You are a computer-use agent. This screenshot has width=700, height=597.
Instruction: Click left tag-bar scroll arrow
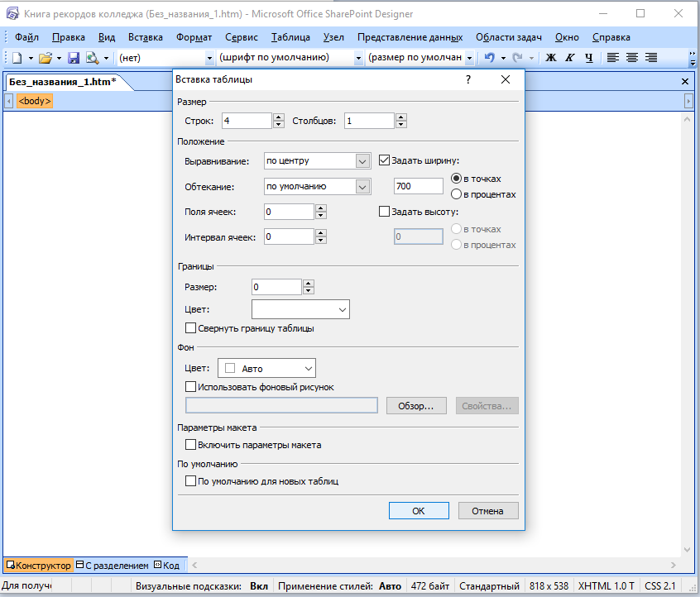(x=8, y=101)
